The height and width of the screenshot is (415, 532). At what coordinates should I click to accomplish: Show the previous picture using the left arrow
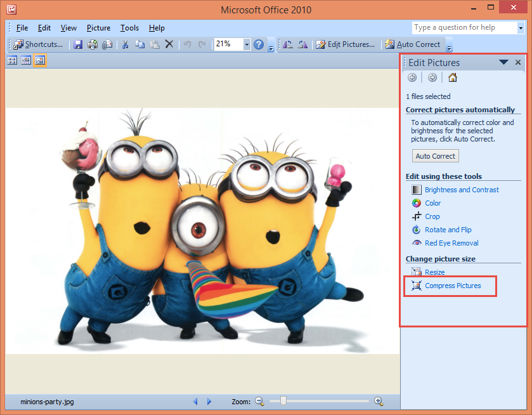click(x=195, y=402)
